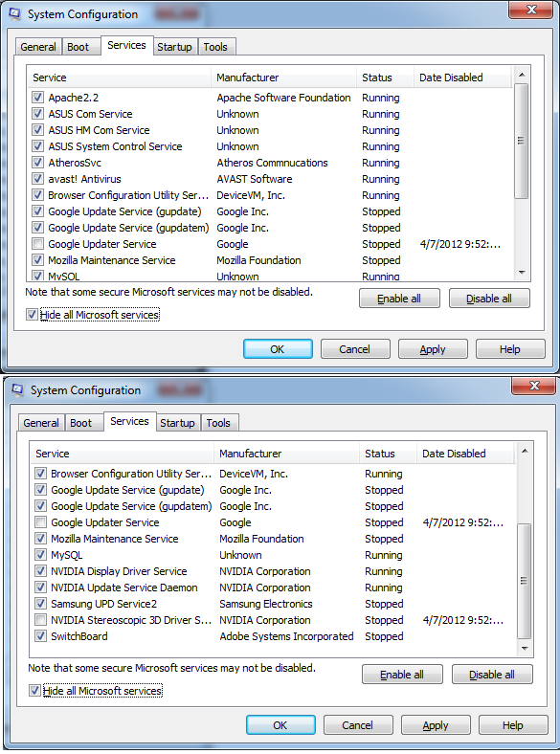
Task: Click the scrollbar thumb in bottom window list
Action: [525, 582]
